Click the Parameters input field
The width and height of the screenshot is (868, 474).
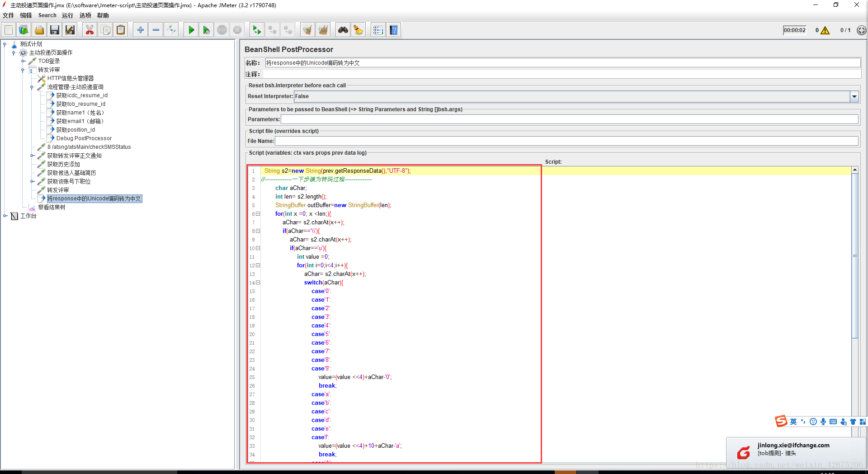[x=570, y=119]
